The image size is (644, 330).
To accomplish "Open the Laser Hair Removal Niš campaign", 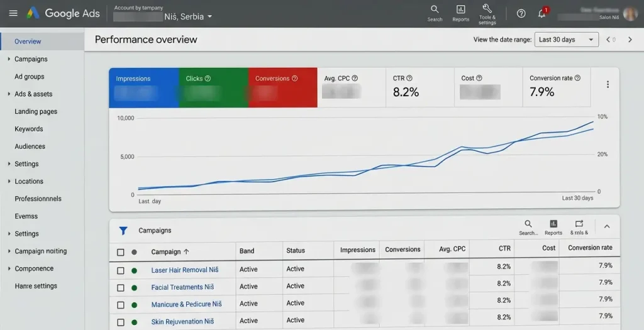I will point(185,270).
